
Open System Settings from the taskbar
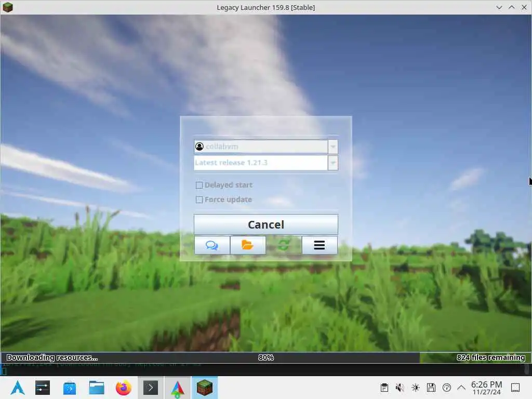tap(43, 388)
